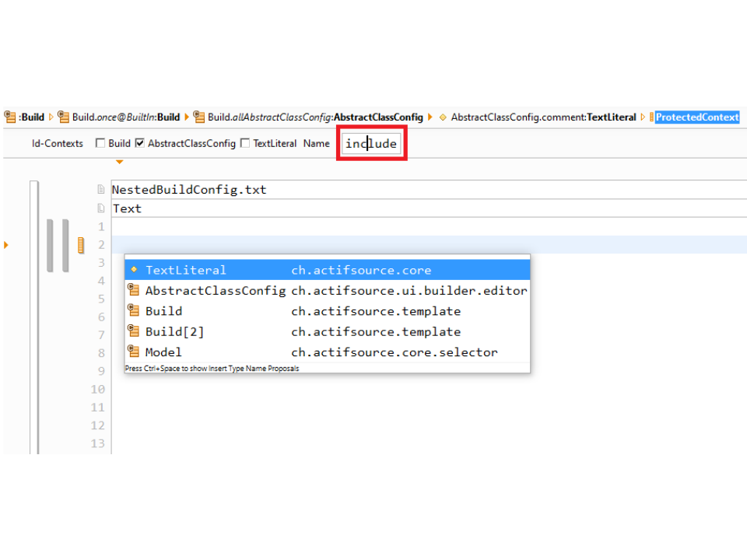Click the file icon beside NestedBuildConfig.txt

click(x=100, y=190)
